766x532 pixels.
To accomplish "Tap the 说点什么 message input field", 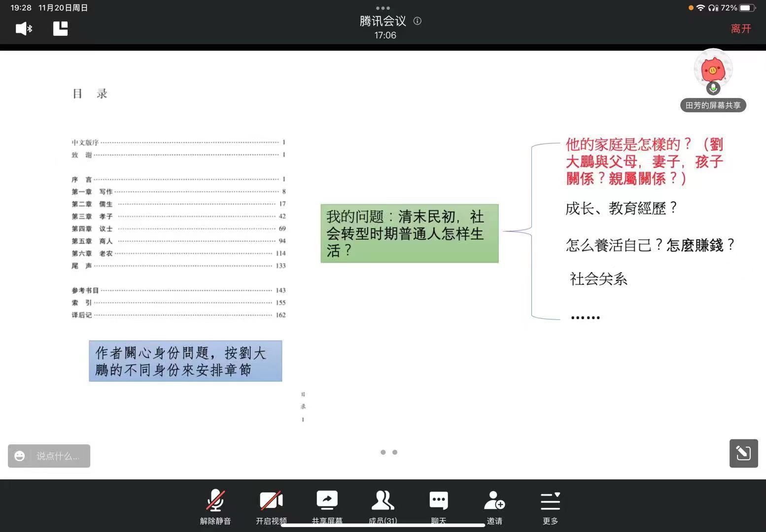I will [x=58, y=456].
